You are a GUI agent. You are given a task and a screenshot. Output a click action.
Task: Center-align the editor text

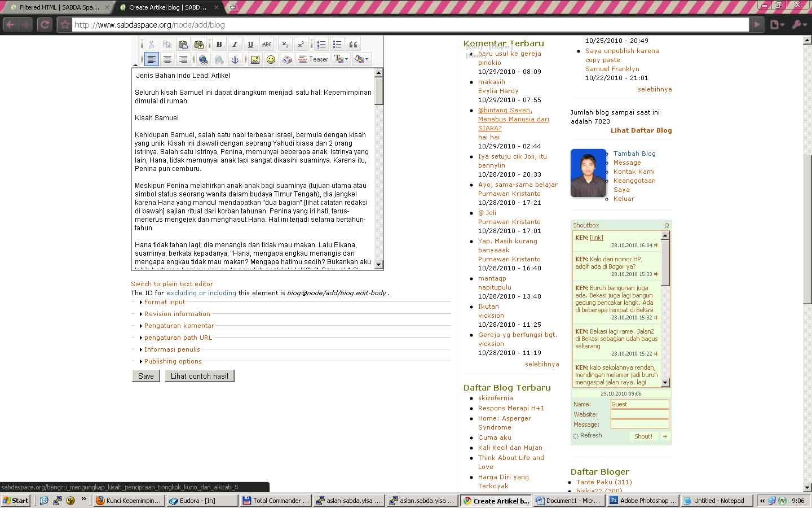tap(167, 59)
